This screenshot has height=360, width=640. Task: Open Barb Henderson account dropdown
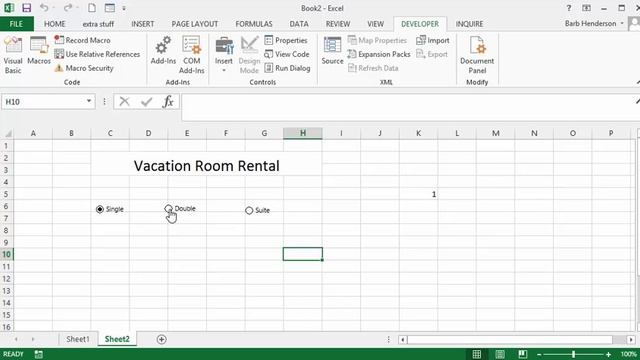tap(594, 23)
